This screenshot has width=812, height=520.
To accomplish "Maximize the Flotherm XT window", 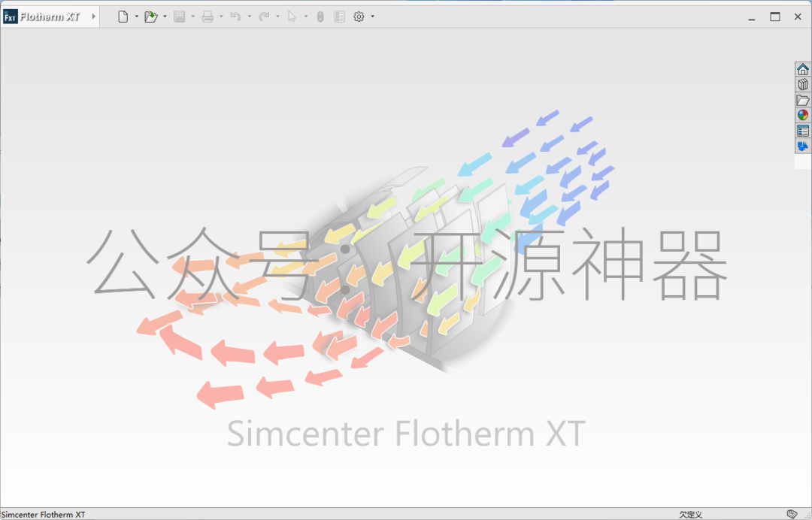I will (774, 17).
